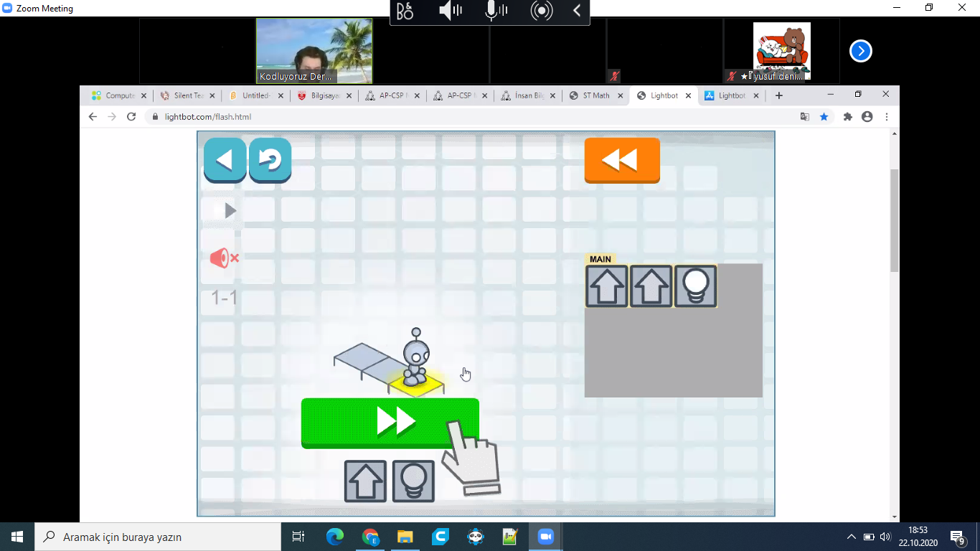This screenshot has height=551, width=980.
Task: Click first forward arrow in MAIN program
Action: click(607, 286)
